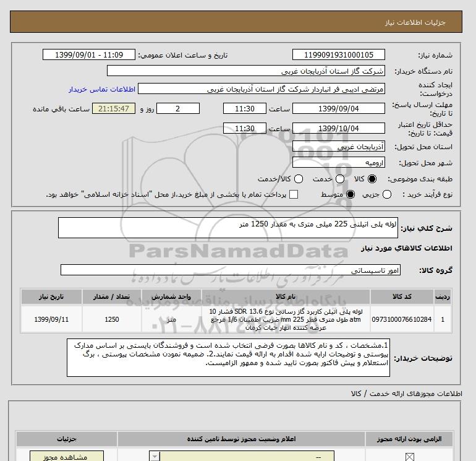Open the اطلاعات تماس خریدار link
This screenshot has width=476, height=461.
point(102,89)
